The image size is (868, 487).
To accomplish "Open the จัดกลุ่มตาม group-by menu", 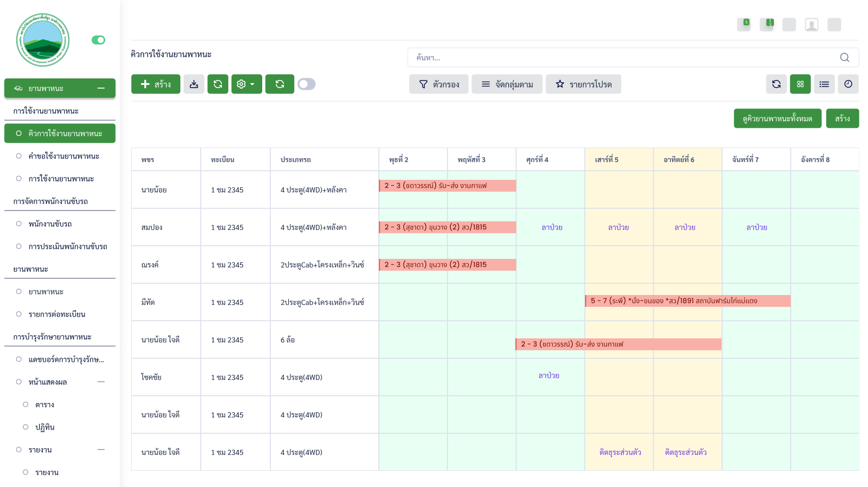I will [506, 84].
